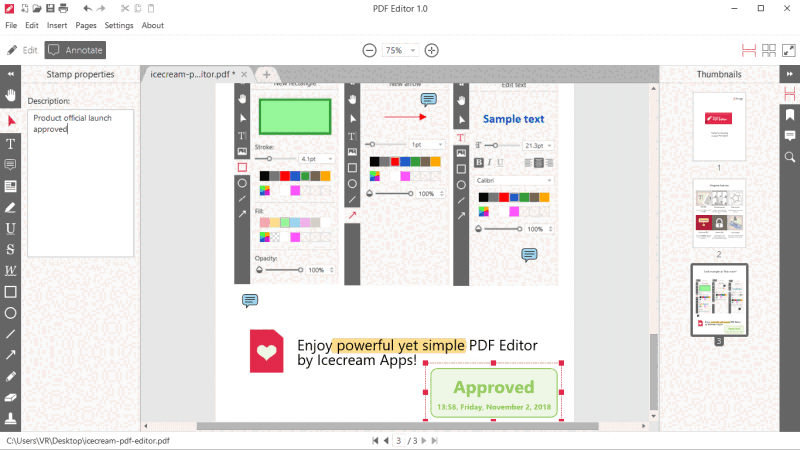This screenshot has width=800, height=450.
Task: Pick the Arrow drawing tool
Action: (10, 355)
